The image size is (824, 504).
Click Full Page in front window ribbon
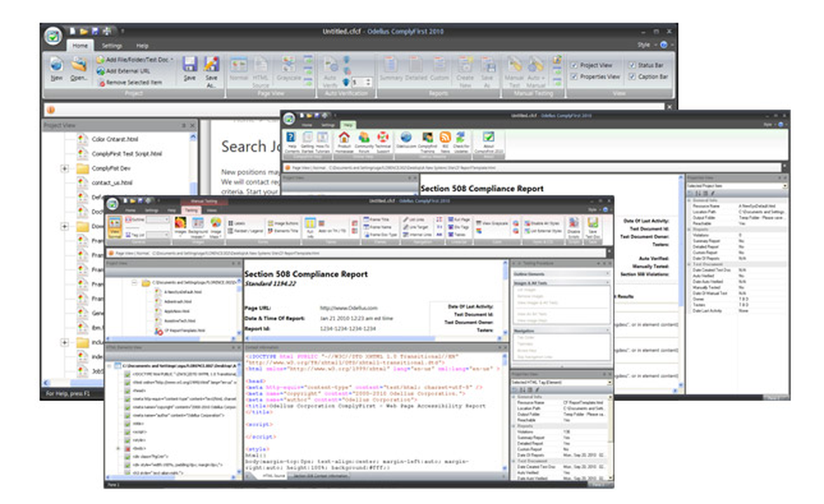[x=458, y=219]
